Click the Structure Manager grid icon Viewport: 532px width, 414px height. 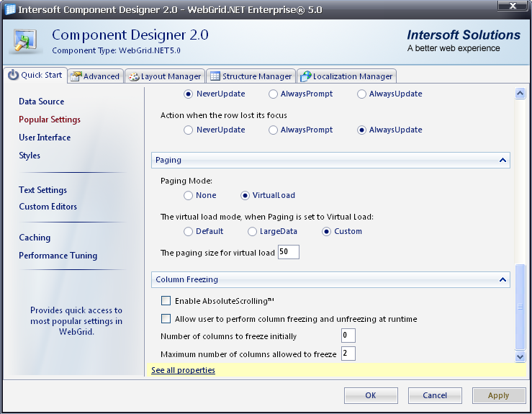[x=215, y=76]
